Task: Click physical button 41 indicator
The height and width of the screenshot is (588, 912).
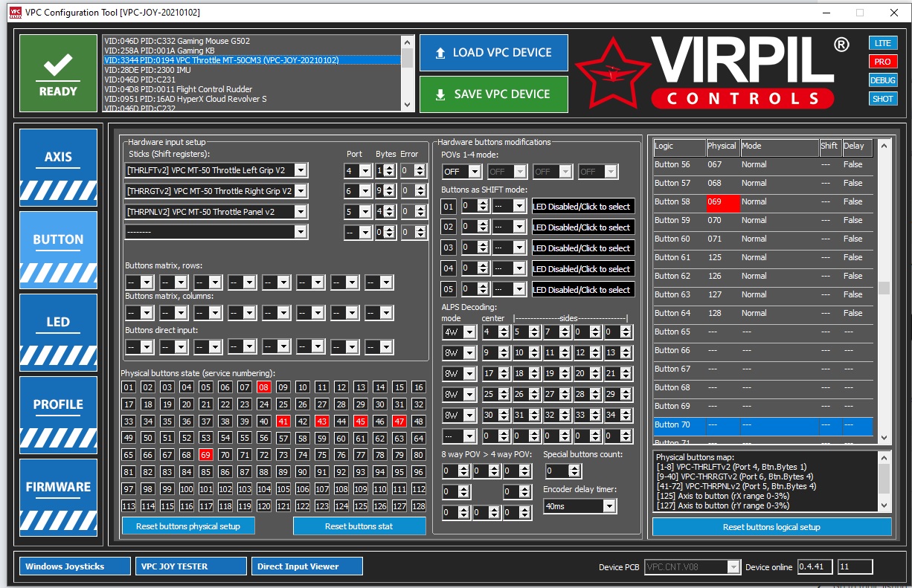Action: [x=283, y=421]
